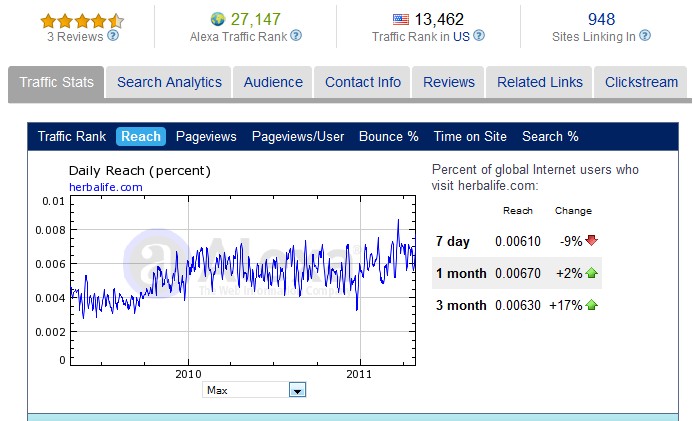Image resolution: width=693 pixels, height=421 pixels.
Task: Click the 1 month row label
Action: click(x=461, y=273)
